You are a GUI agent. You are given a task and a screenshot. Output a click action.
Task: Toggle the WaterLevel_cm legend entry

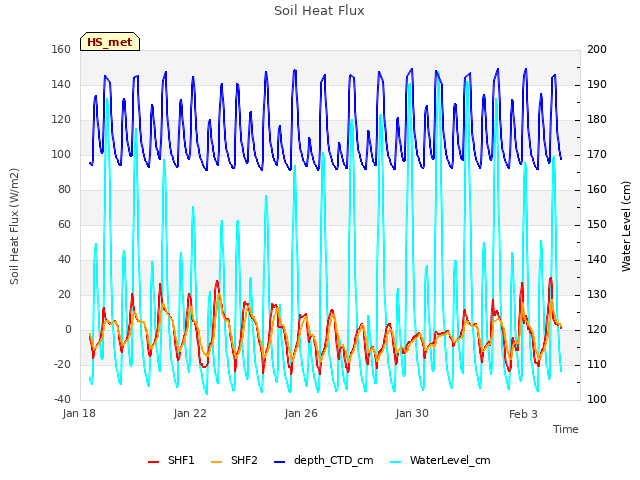[x=440, y=460]
